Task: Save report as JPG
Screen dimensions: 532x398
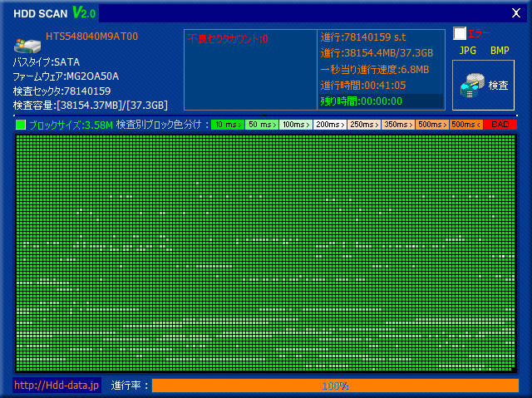Action: tap(467, 51)
